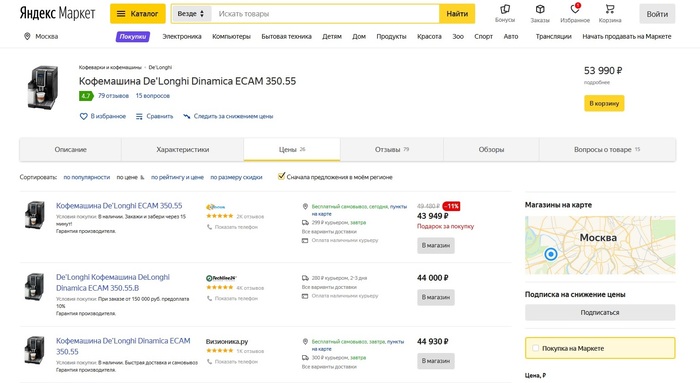
Task: Sort offers по рейтингу и цене
Action: [177, 177]
